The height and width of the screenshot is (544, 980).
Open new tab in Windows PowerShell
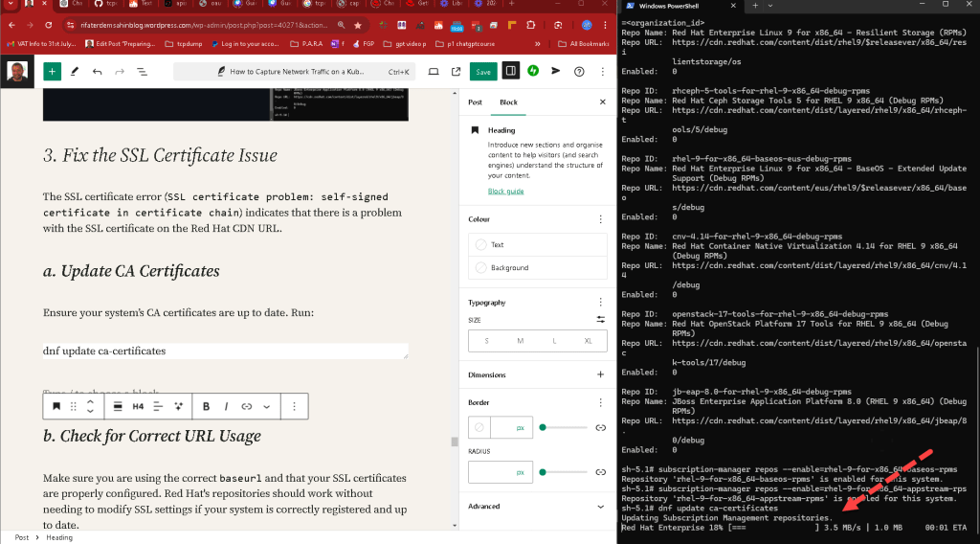pyautogui.click(x=755, y=6)
